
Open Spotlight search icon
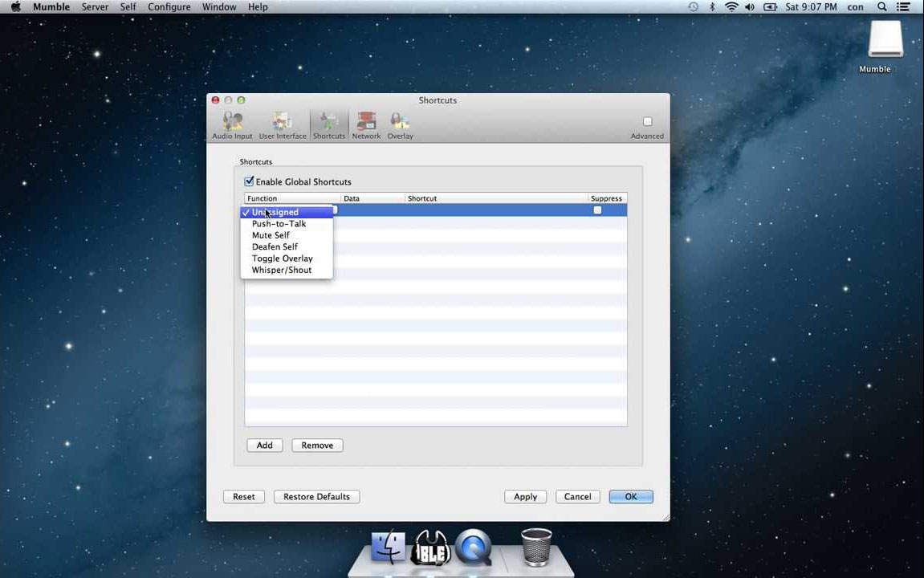click(x=881, y=7)
